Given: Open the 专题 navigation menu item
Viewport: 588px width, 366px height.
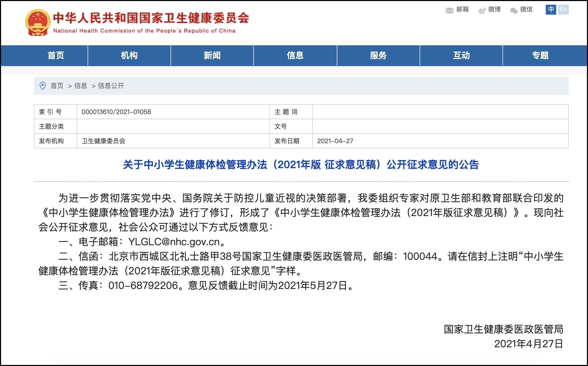Looking at the screenshot, I should (540, 55).
